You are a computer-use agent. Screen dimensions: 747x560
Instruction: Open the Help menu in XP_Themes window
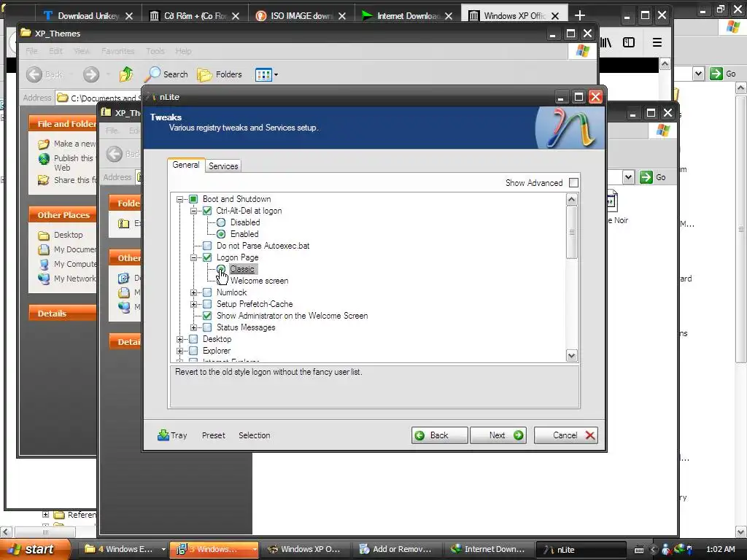(x=183, y=51)
